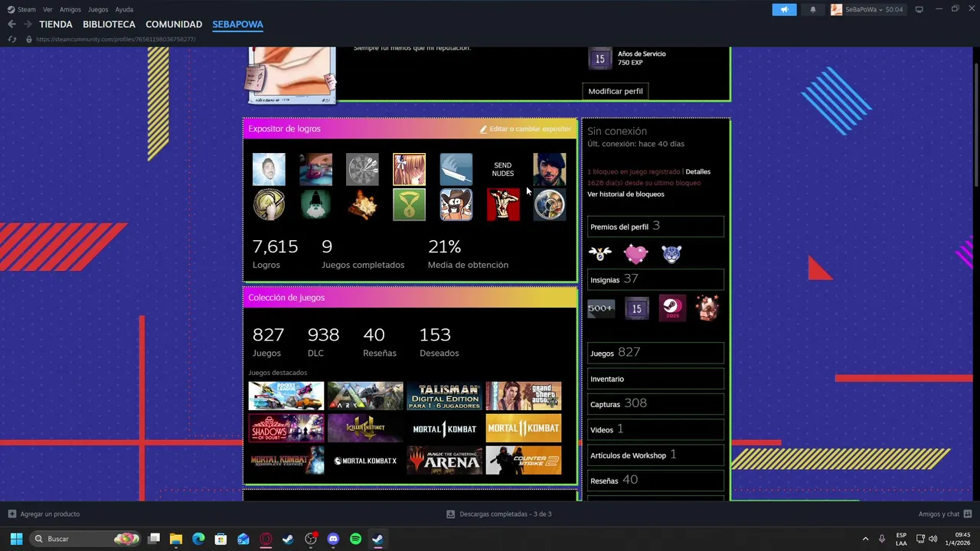Open the Talisman Digital Edition thumbnail

click(445, 396)
